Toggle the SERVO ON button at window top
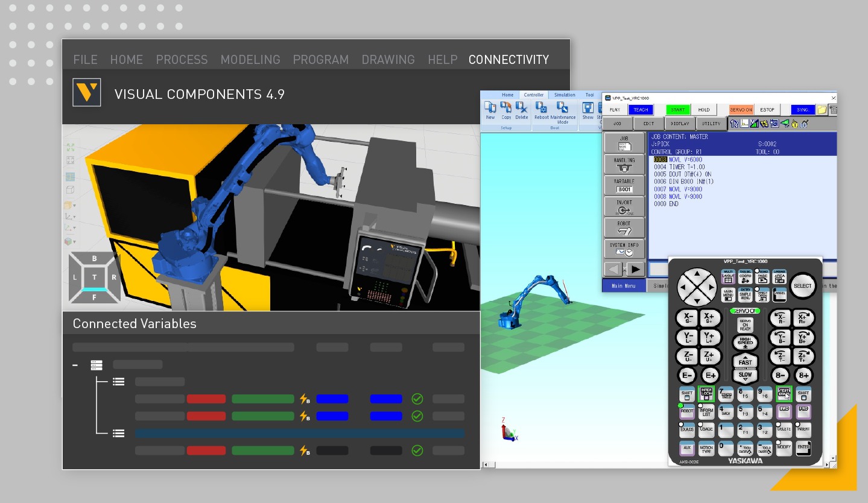868x503 pixels. coord(741,110)
